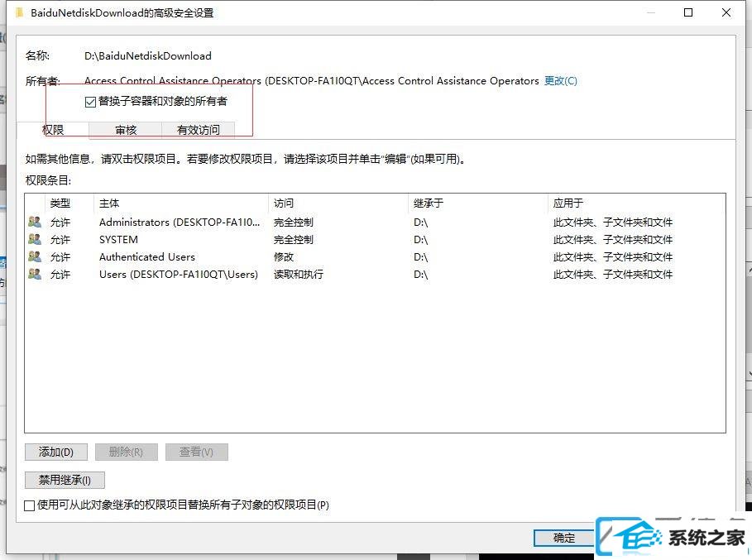The image size is (752, 560).
Task: Click the folder icon in title bar
Action: pos(20,12)
